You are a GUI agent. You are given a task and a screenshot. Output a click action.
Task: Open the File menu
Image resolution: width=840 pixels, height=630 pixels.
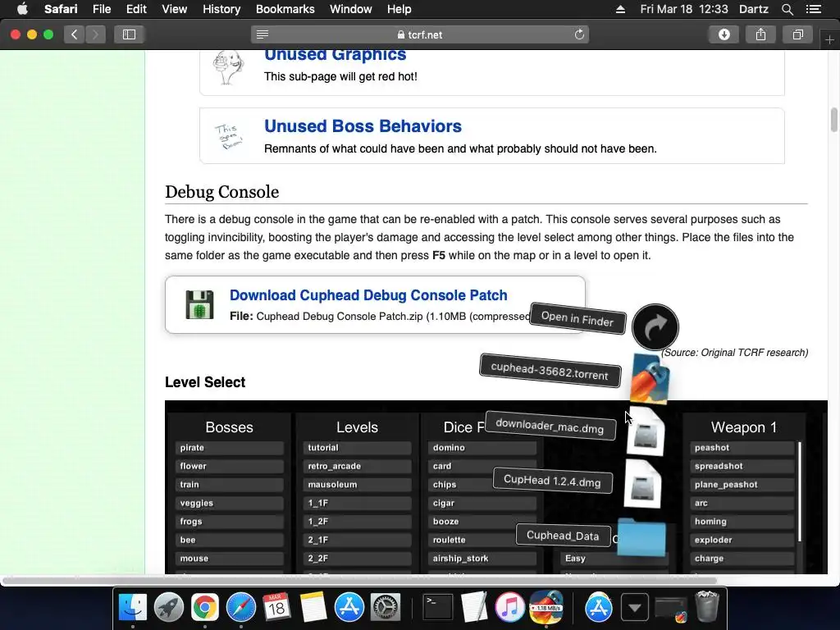(x=101, y=9)
